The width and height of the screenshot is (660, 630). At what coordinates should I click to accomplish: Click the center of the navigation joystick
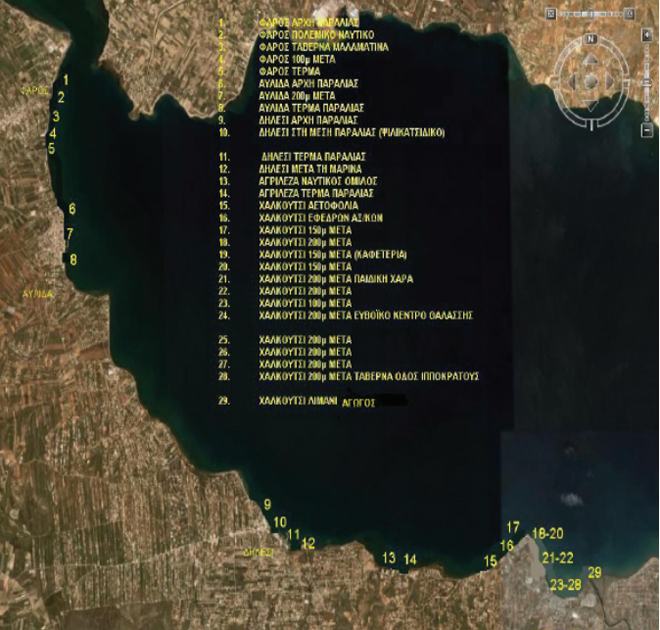(x=592, y=79)
